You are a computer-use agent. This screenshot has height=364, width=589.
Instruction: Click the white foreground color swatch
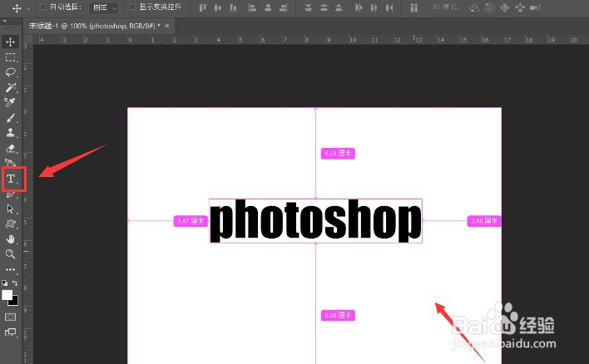tap(7, 294)
